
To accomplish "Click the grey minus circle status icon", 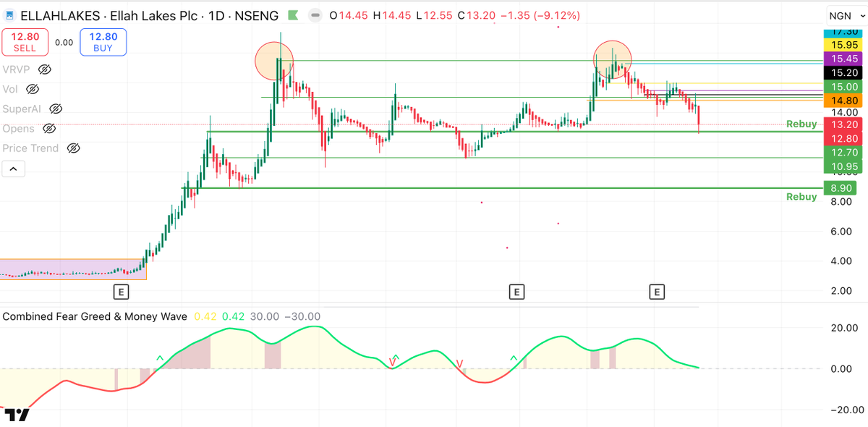I will [x=315, y=15].
